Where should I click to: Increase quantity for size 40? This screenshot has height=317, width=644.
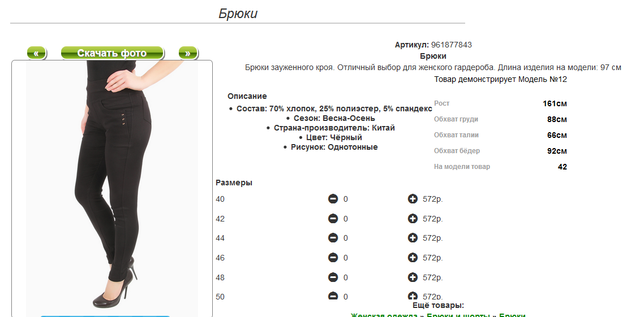[x=413, y=199]
